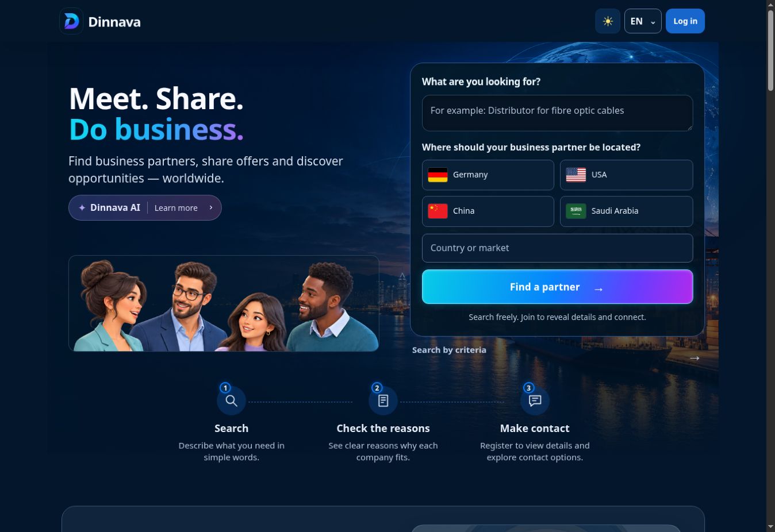Click the Dinnava brand name text
Image resolution: width=775 pixels, height=532 pixels.
(x=114, y=22)
